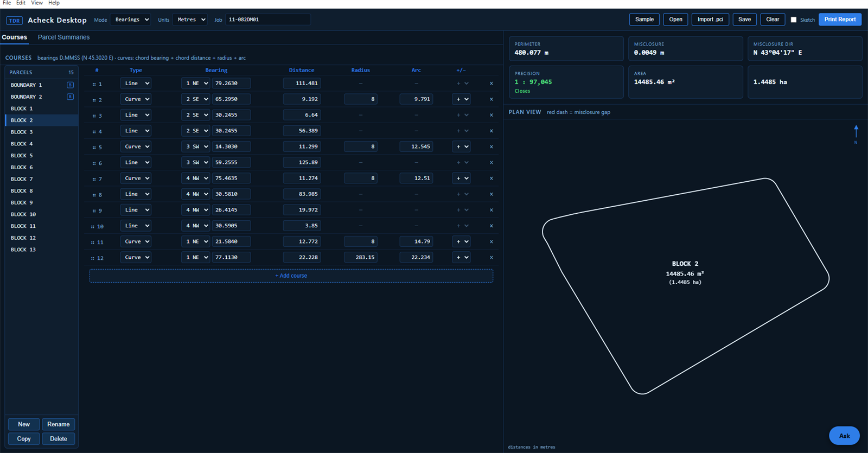Screen dimensions: 868x453
Task: Delete the selected parcel
Action: click(x=59, y=439)
